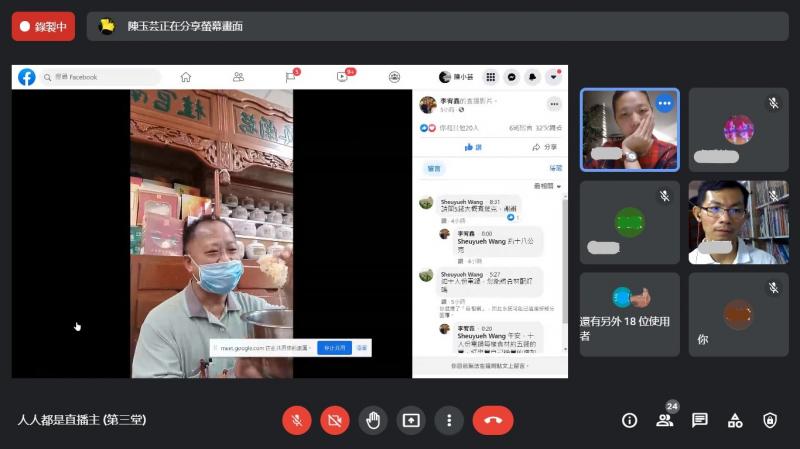Click the Facebook logo in shared screen
Screen dimensions: 800x449
27,77
